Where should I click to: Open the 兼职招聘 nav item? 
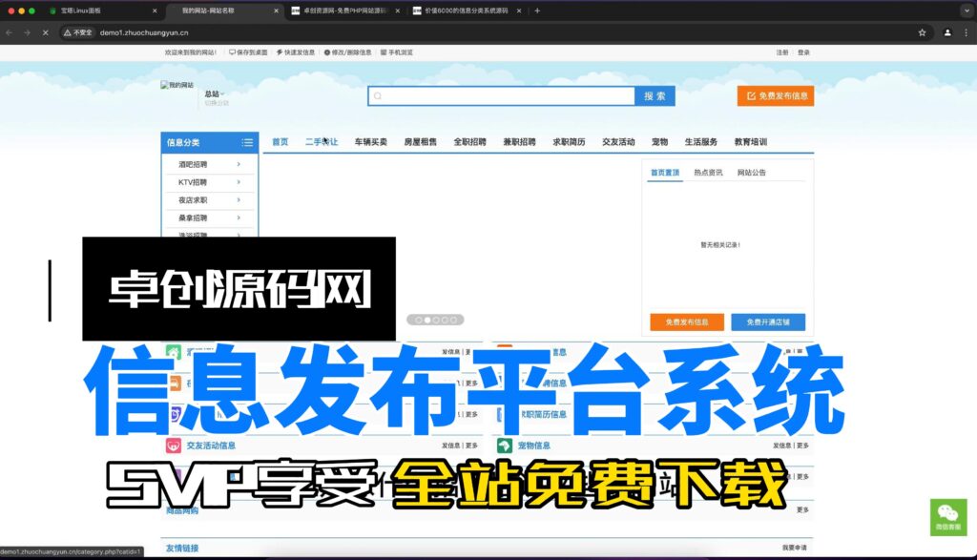pos(520,142)
